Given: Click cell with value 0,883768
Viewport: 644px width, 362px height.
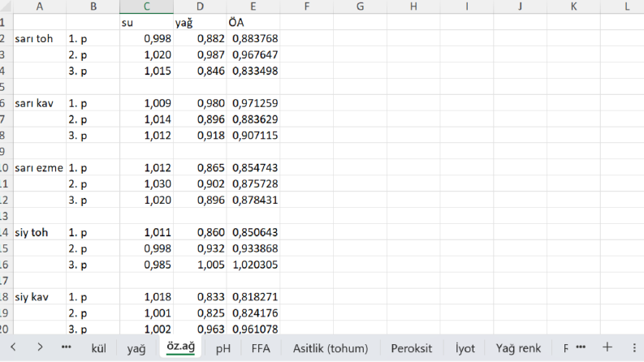Looking at the screenshot, I should tap(253, 39).
